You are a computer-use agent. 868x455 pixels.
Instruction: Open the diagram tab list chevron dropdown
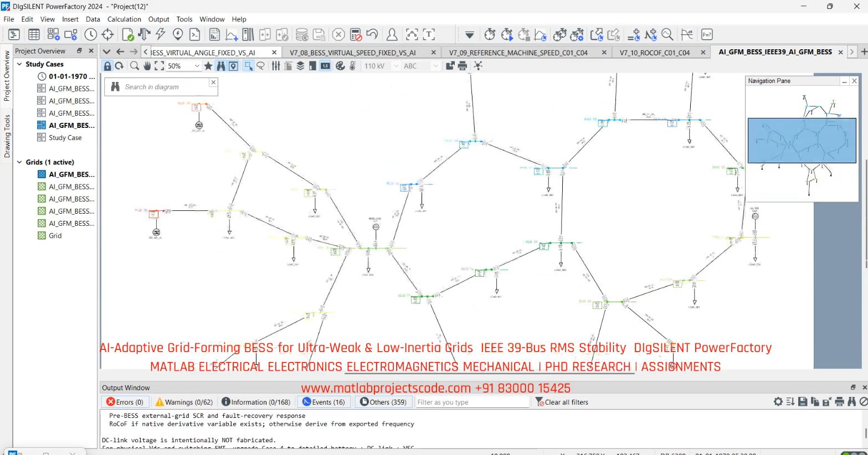(107, 51)
